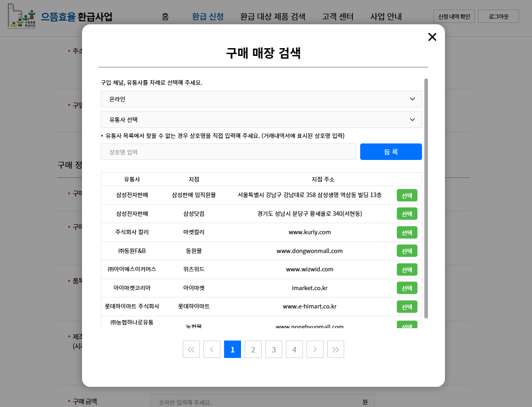Jump to last page of results
This screenshot has height=407, width=532.
(x=335, y=349)
